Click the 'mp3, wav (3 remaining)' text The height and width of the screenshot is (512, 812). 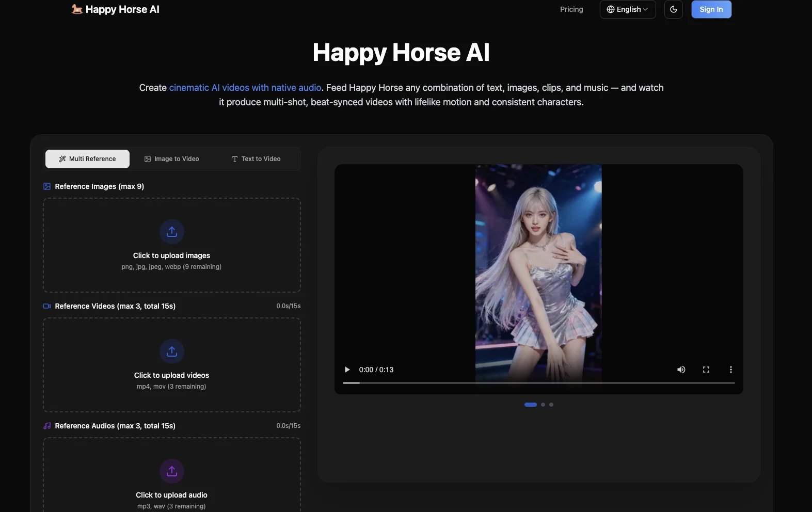(x=171, y=506)
